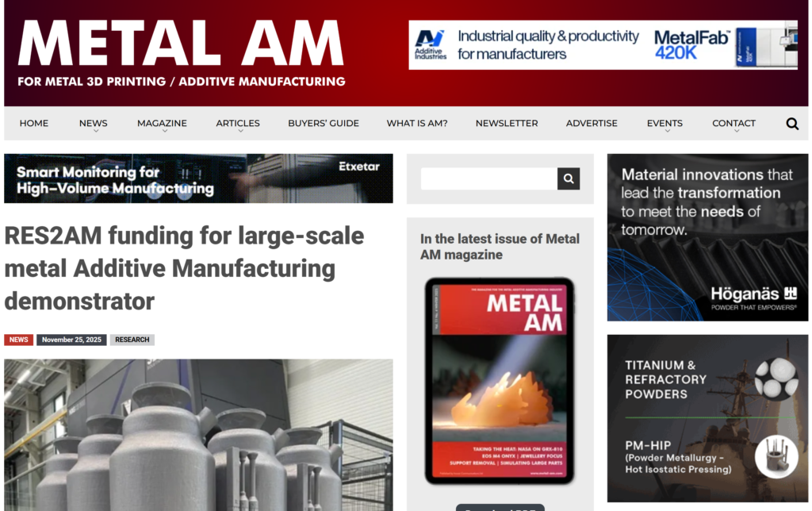Open the Buyers' Guide menu item
The image size is (812, 511).
324,123
